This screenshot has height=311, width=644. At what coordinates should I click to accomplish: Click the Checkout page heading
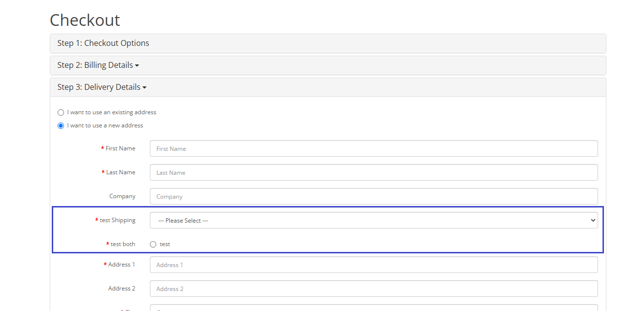[x=85, y=20]
